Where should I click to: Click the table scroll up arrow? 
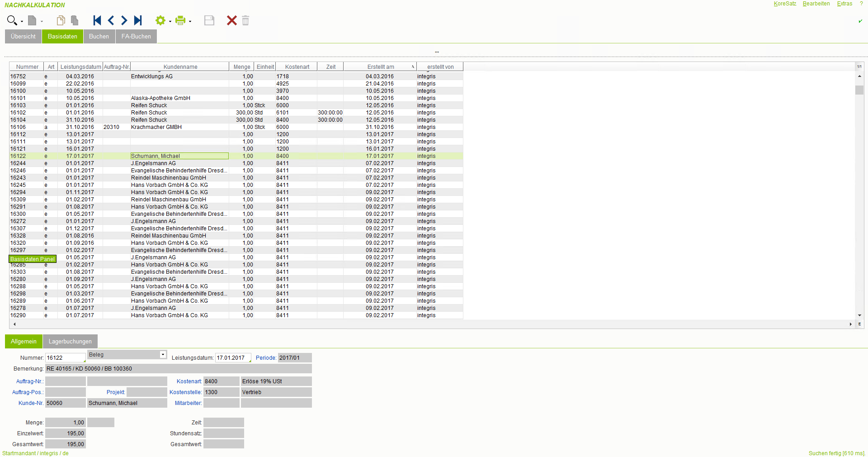[859, 76]
